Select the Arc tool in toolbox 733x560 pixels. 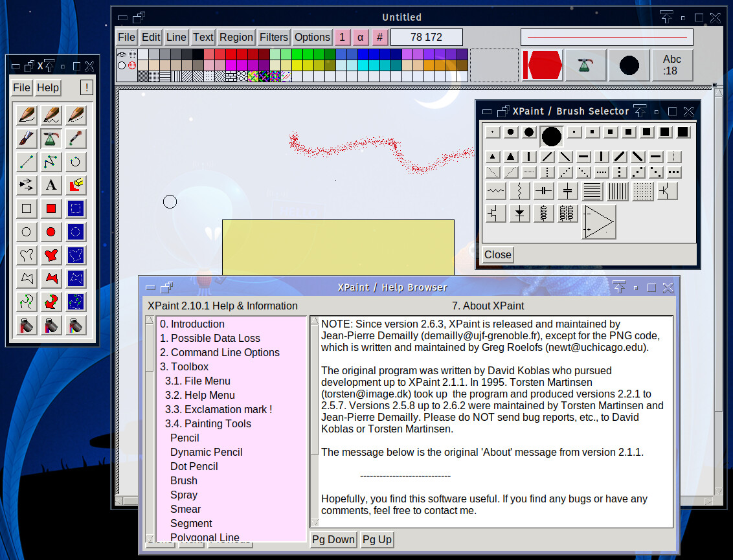[75, 162]
